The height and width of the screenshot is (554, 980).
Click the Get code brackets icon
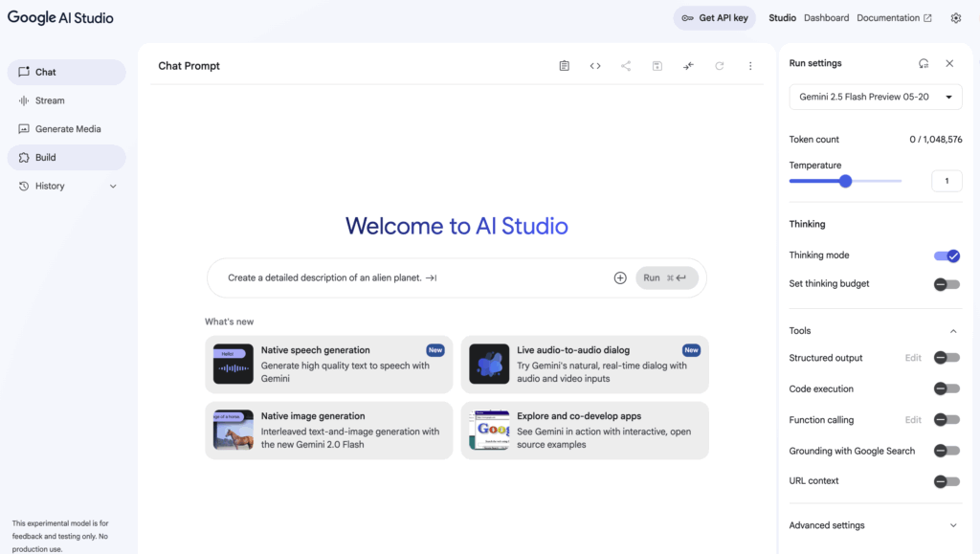click(x=595, y=66)
